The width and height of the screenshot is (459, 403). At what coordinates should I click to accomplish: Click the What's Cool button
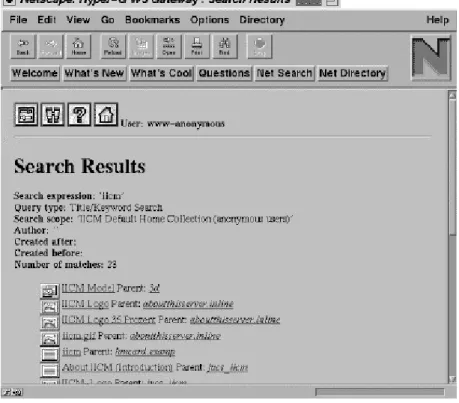point(161,73)
